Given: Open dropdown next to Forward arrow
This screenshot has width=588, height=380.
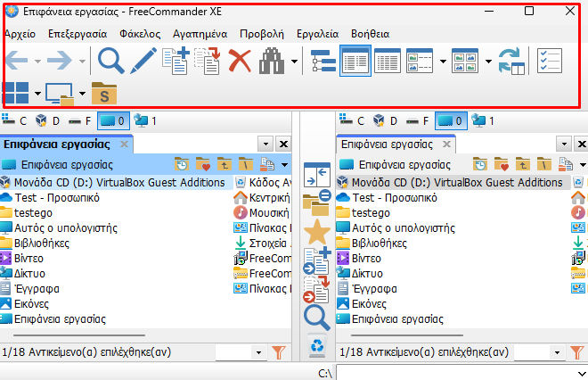Looking at the screenshot, I should [x=82, y=62].
